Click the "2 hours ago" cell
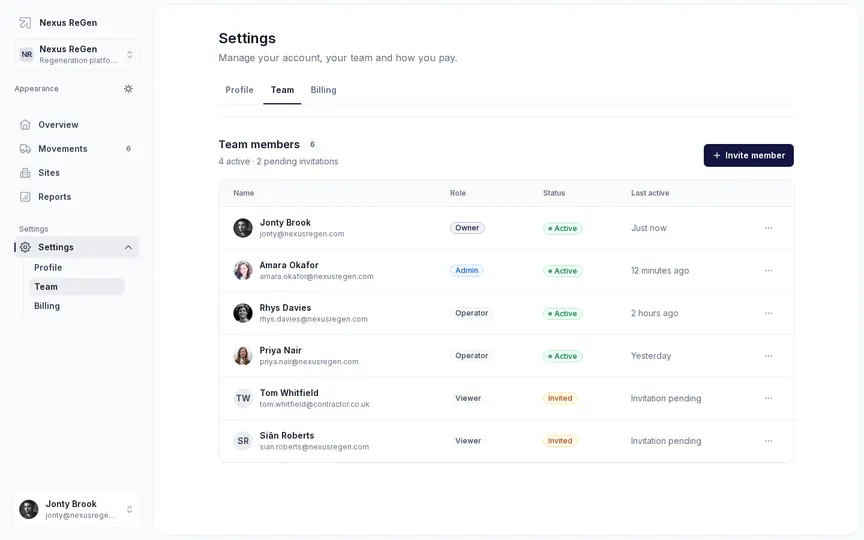Viewport: 864px width, 540px height. click(655, 313)
